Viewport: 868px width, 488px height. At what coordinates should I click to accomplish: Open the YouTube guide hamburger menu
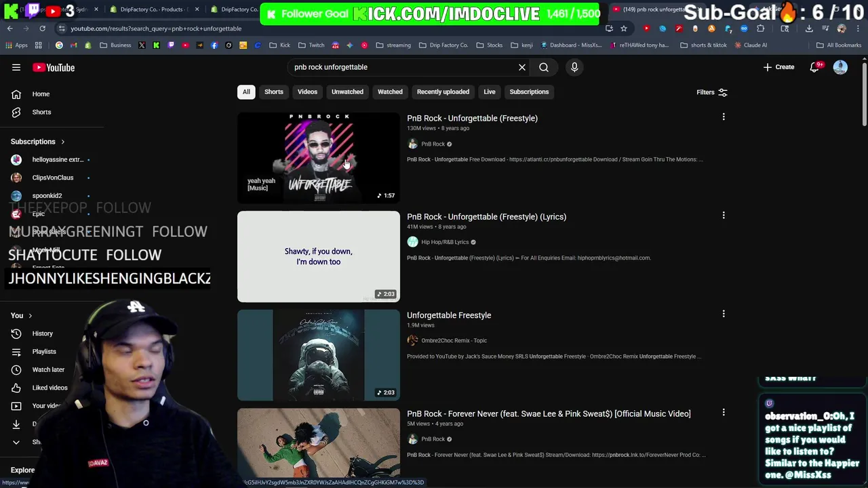[x=16, y=67]
